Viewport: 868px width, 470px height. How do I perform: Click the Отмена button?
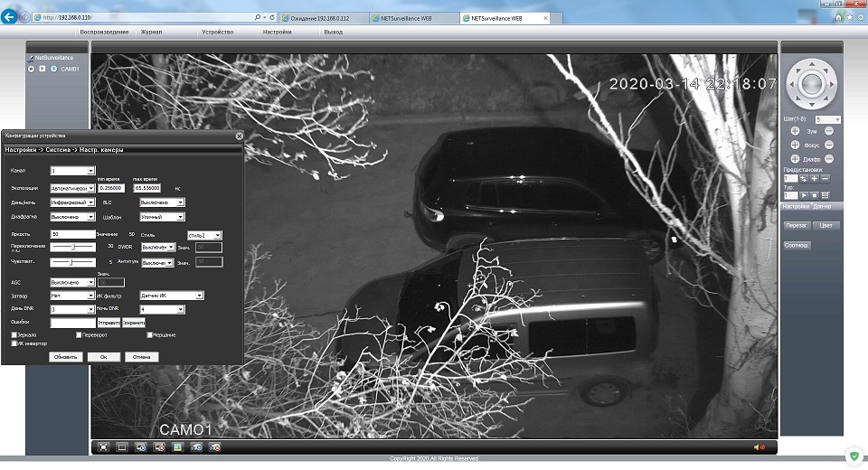point(141,357)
